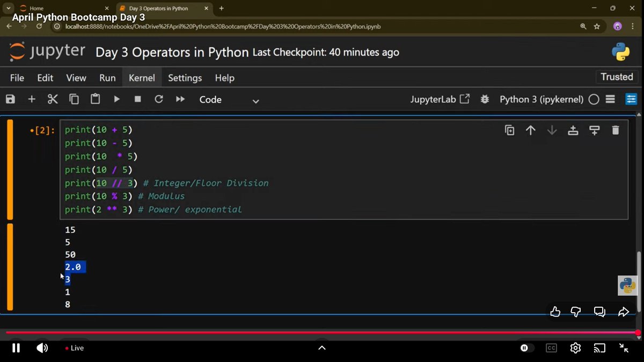Open the Kernel menu
Viewport: 644px width, 362px height.
click(x=142, y=78)
